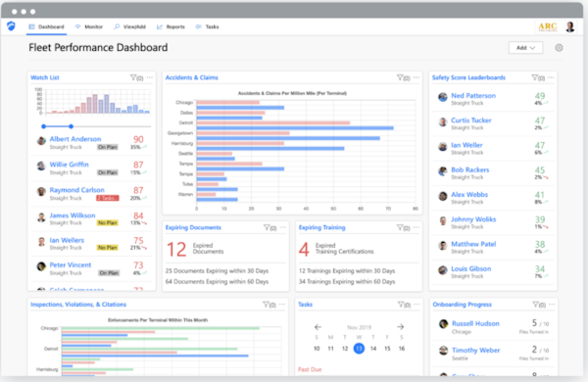Screen dimensions: 588x382
Task: Click the right handle of Watch List range slider
Action: click(71, 126)
